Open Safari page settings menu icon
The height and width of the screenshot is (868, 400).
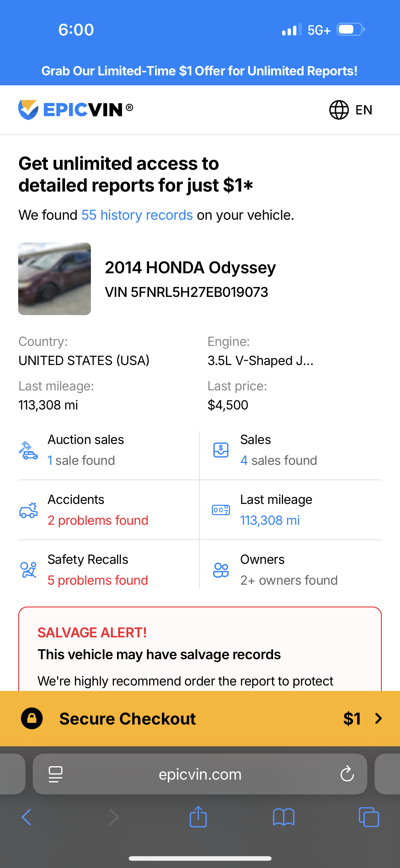coord(56,774)
